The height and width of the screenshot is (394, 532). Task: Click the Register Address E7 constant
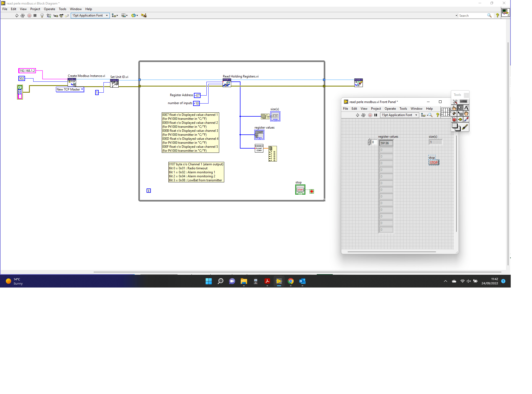click(197, 95)
